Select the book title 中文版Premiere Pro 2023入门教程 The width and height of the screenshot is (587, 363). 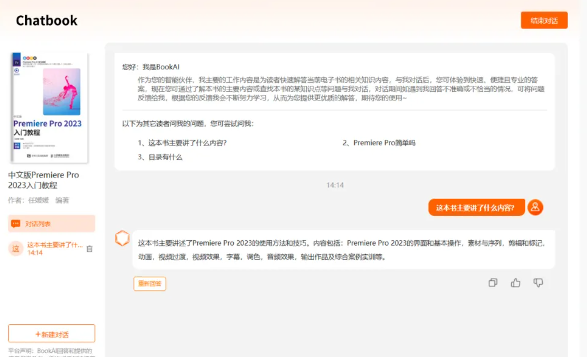click(x=43, y=180)
